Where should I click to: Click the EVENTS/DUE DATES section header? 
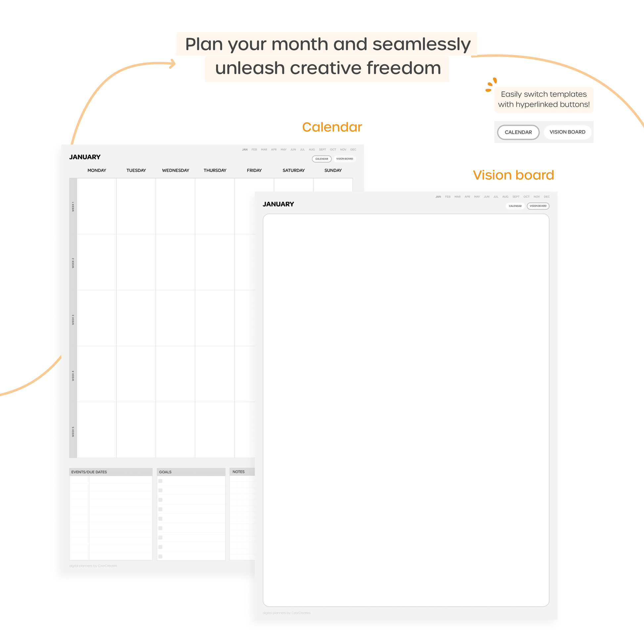point(111,472)
